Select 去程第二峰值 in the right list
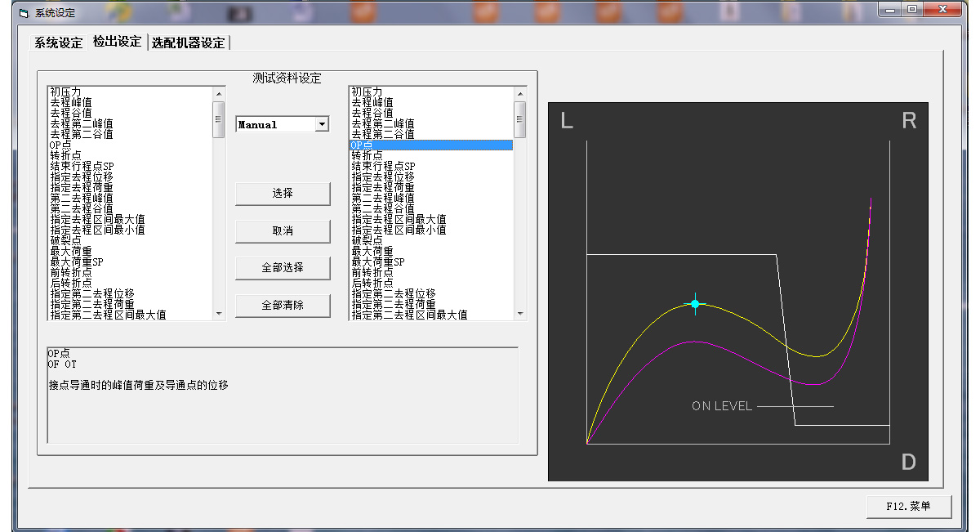The width and height of the screenshot is (980, 532). point(431,123)
